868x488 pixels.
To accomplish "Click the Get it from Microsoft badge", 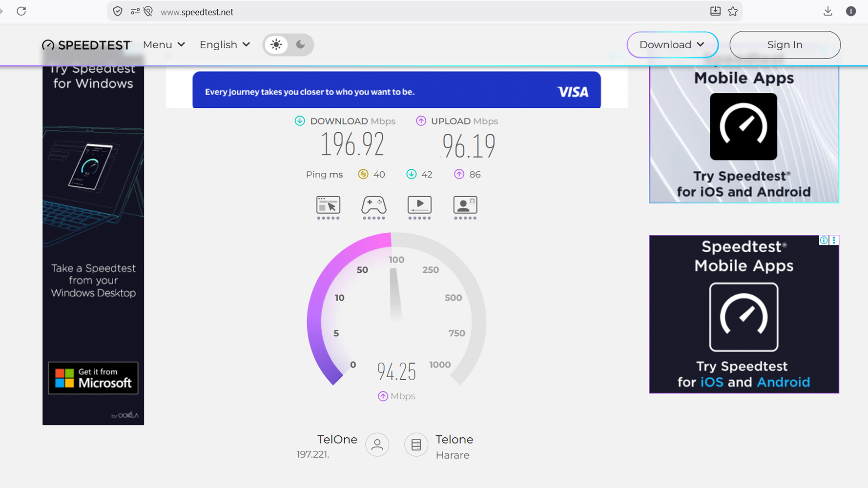I will click(93, 378).
